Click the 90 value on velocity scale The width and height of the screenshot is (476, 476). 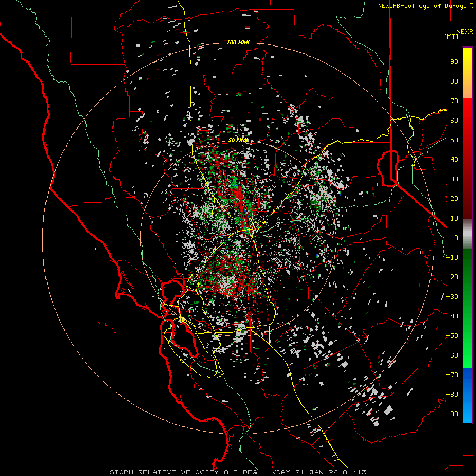454,62
